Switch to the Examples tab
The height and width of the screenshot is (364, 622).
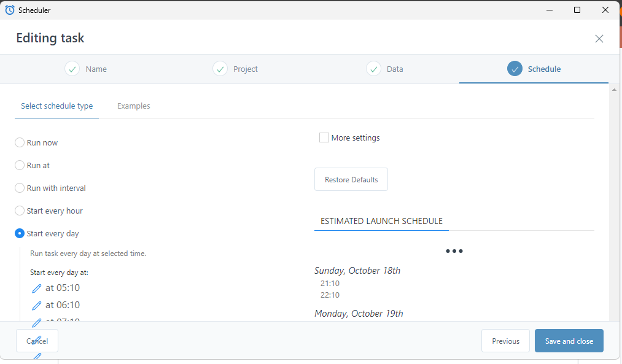134,106
